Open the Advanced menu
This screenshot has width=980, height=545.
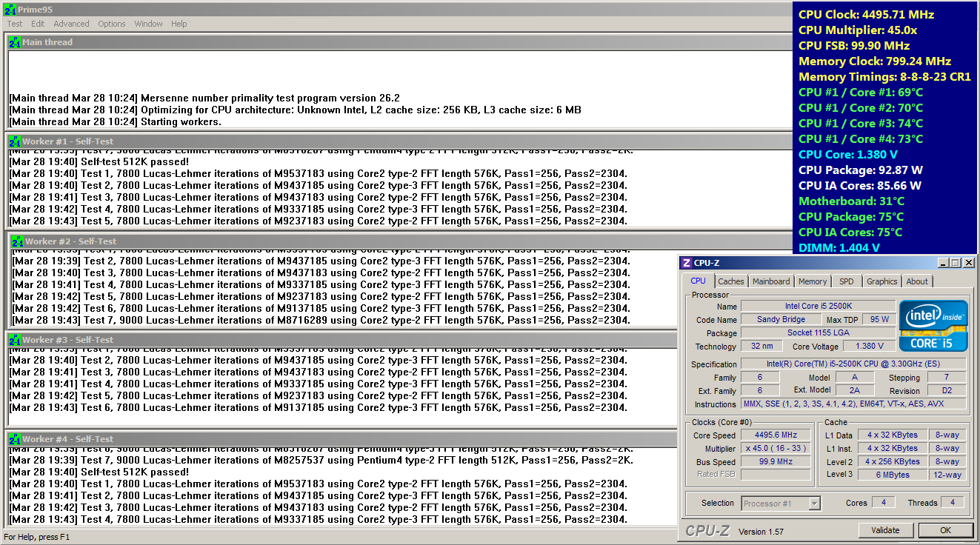[71, 24]
